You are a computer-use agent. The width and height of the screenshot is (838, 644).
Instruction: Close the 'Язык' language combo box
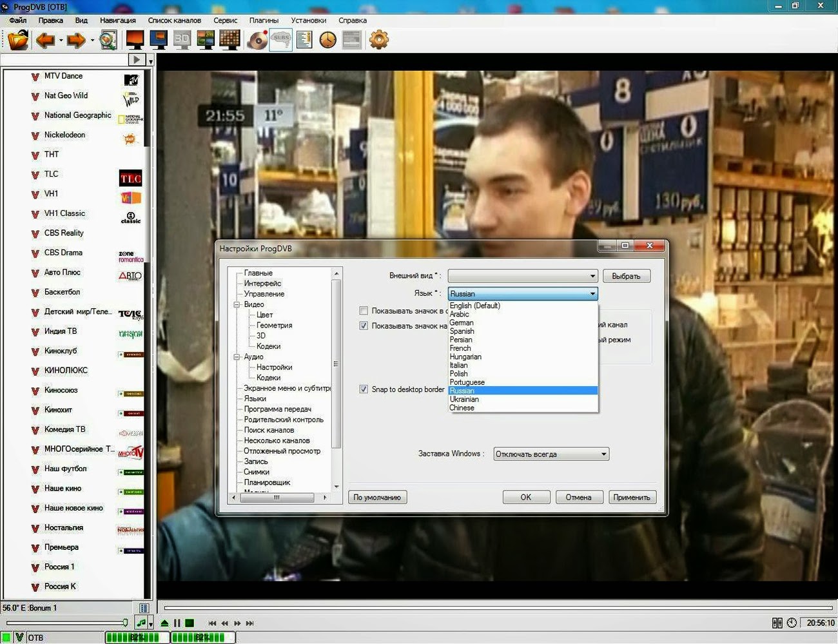click(x=523, y=293)
